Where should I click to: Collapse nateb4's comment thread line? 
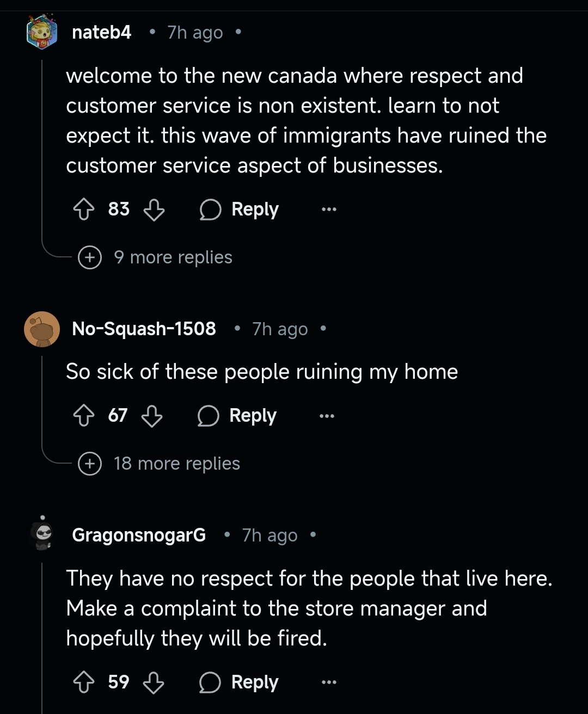click(x=42, y=152)
